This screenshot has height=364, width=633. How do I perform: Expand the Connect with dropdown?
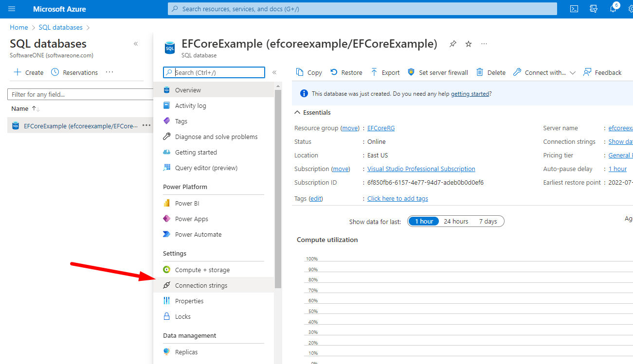pyautogui.click(x=572, y=73)
